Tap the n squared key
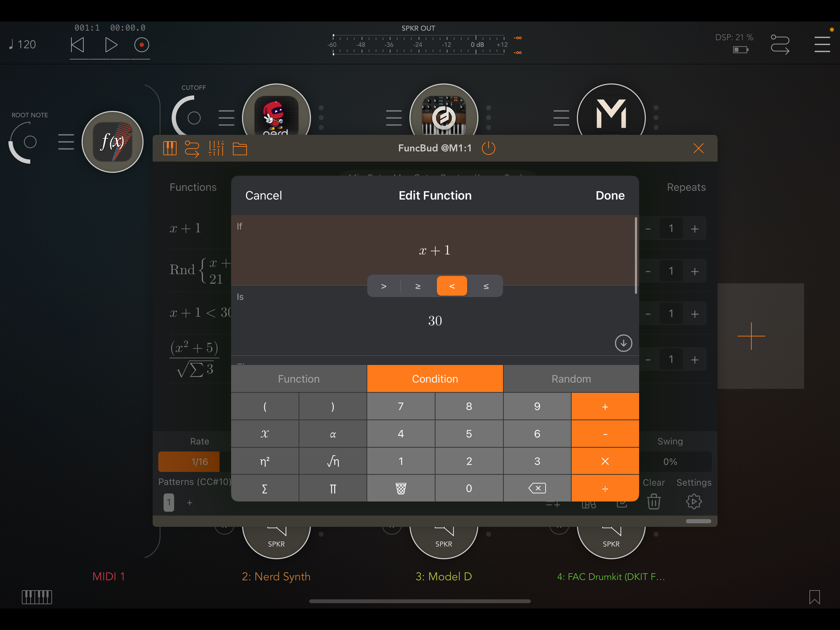The image size is (840, 630). click(x=265, y=461)
